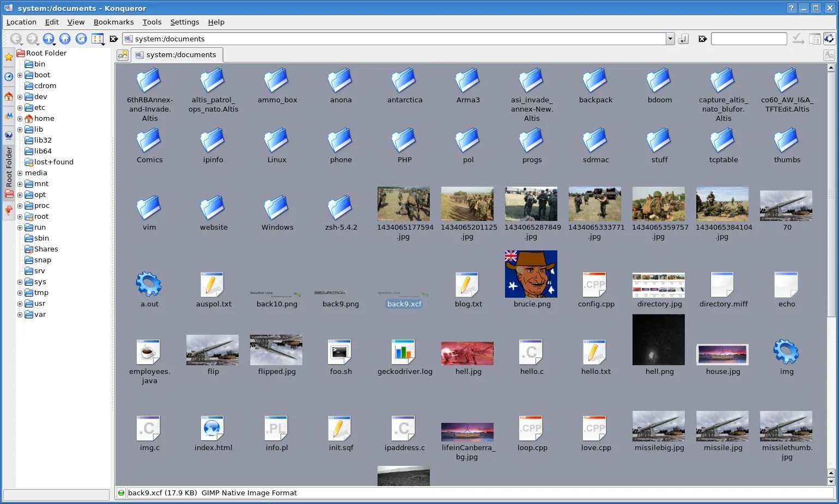Expand the var folder in tree

tap(20, 315)
